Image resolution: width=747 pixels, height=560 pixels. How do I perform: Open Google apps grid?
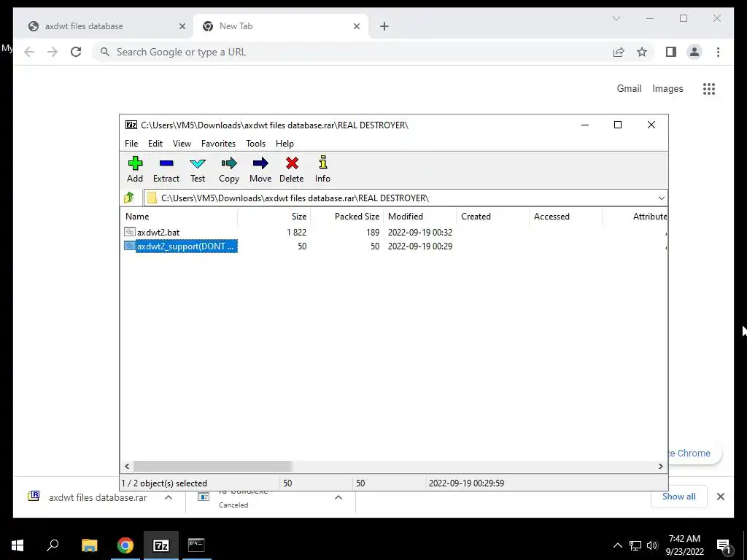pos(709,88)
